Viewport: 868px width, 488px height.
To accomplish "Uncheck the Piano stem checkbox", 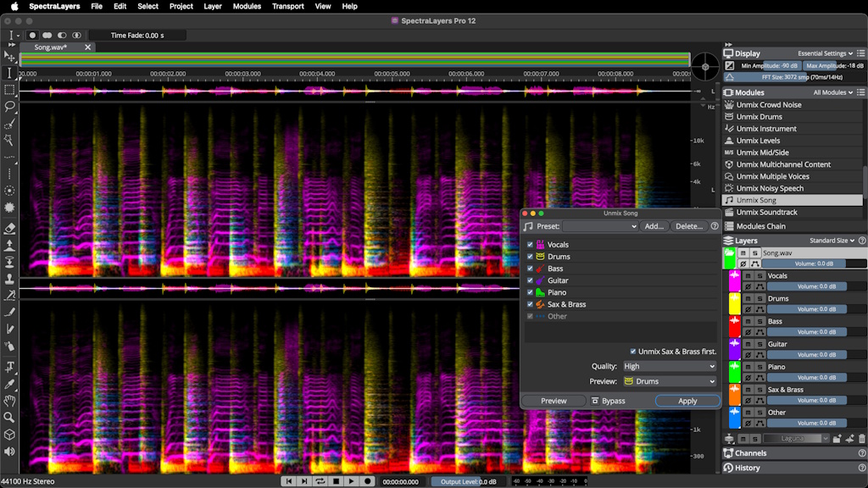I will point(530,292).
